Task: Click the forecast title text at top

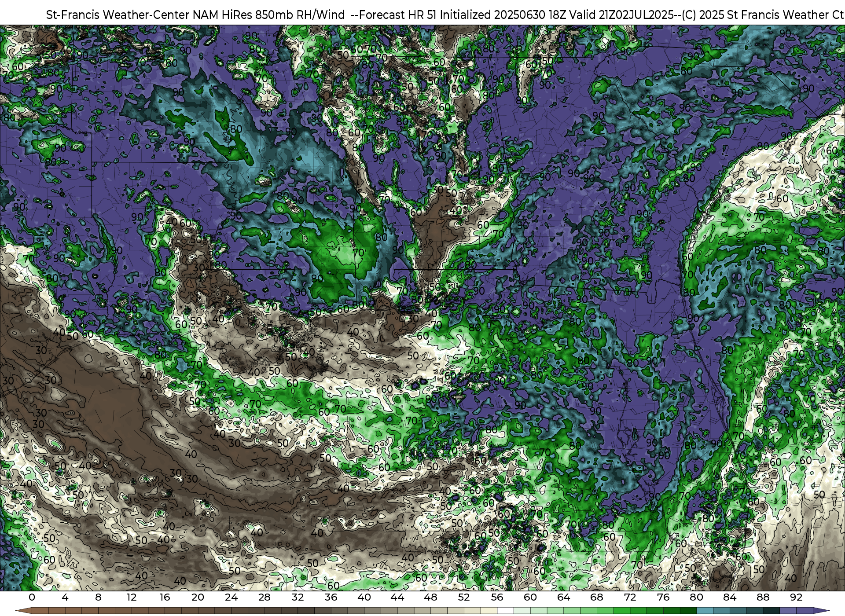Action: 445,15
